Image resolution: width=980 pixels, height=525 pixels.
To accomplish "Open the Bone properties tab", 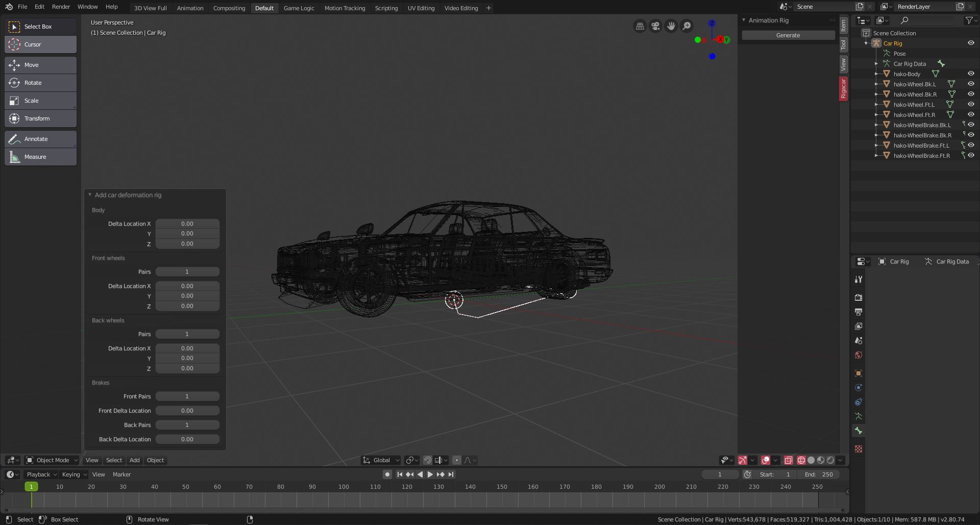I will (859, 431).
